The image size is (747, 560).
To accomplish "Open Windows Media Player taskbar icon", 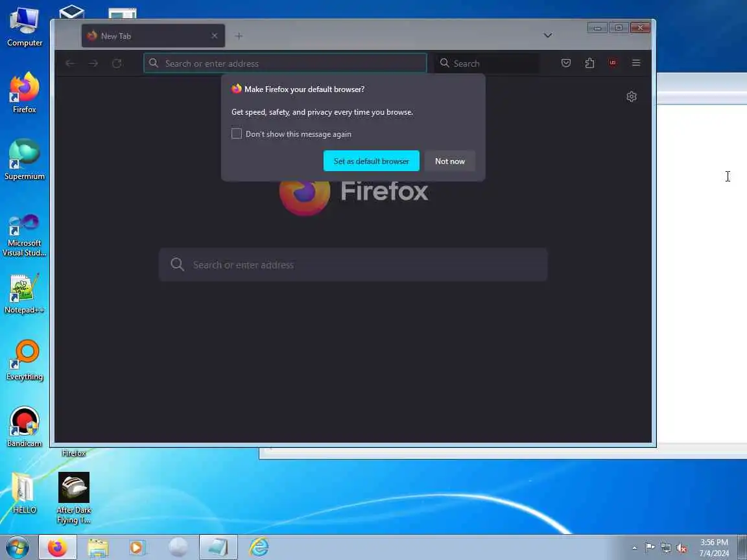I will (x=137, y=548).
